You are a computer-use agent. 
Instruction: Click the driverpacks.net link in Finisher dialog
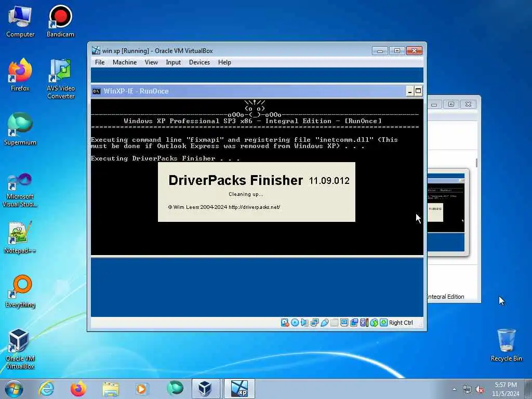click(255, 207)
